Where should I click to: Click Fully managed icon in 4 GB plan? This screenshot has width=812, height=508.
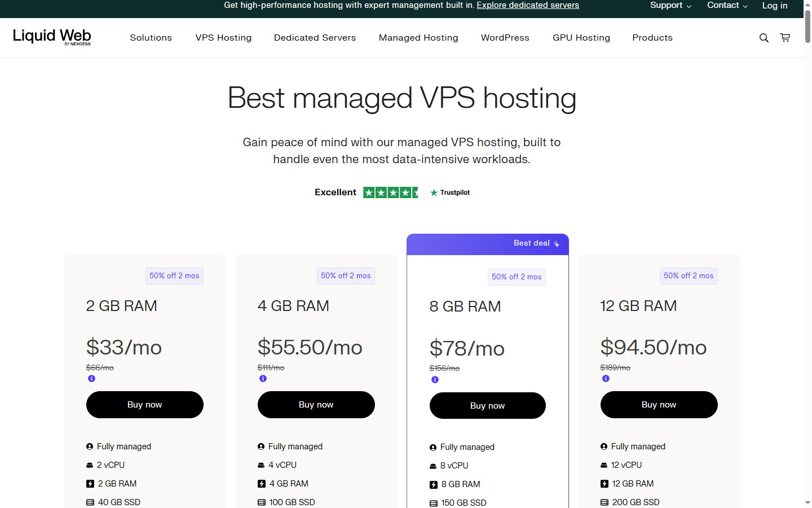[x=261, y=446]
